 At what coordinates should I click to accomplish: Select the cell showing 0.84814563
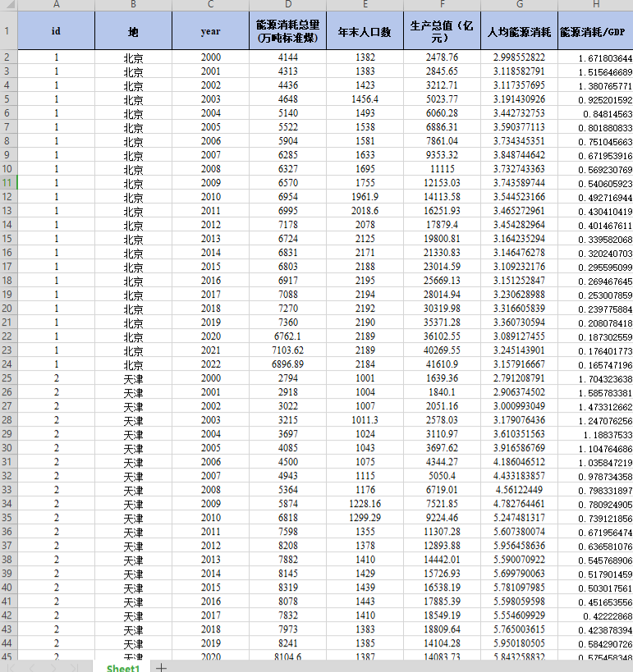click(596, 113)
